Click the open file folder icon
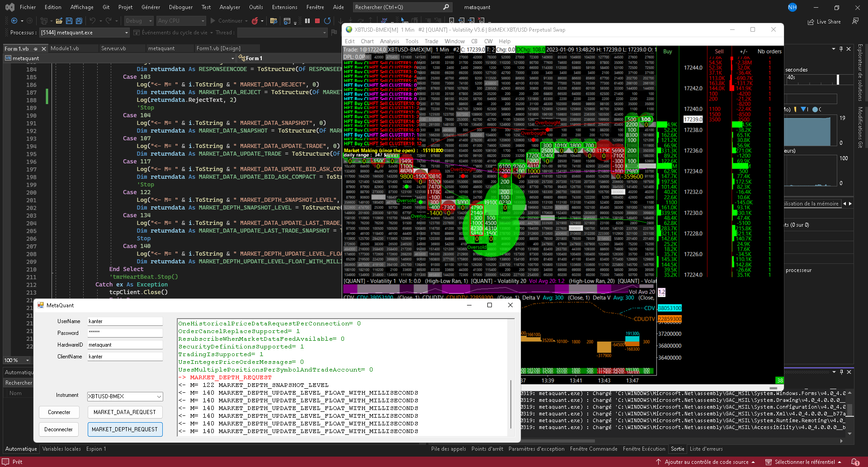Image resolution: width=868 pixels, height=467 pixels. [x=59, y=21]
